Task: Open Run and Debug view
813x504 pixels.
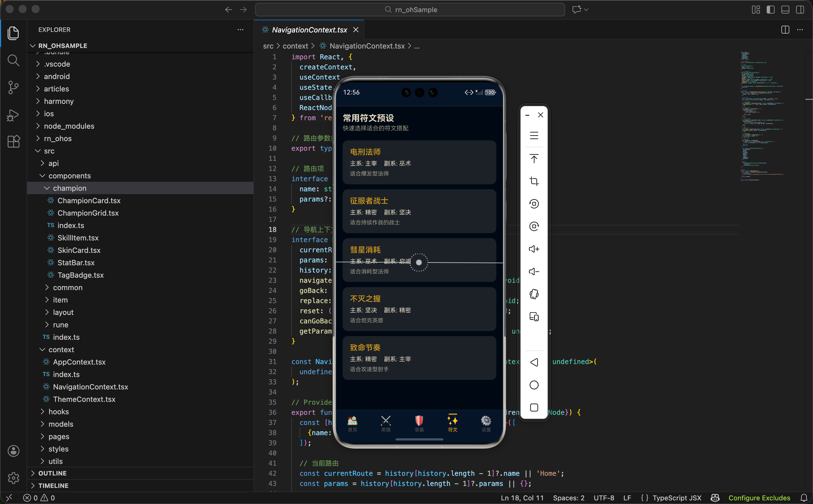Action: tap(13, 115)
